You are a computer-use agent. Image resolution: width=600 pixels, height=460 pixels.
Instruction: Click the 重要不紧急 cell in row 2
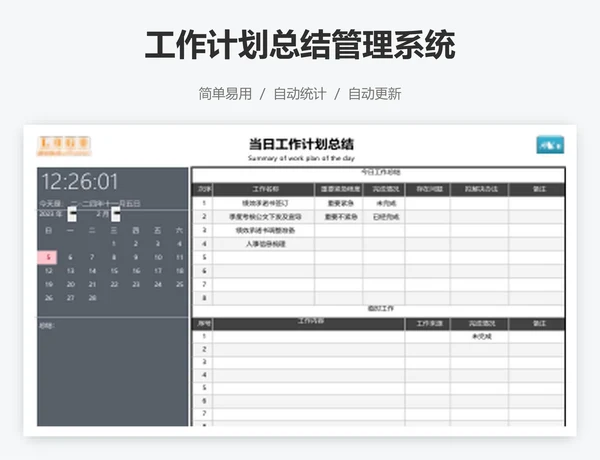[x=340, y=217]
